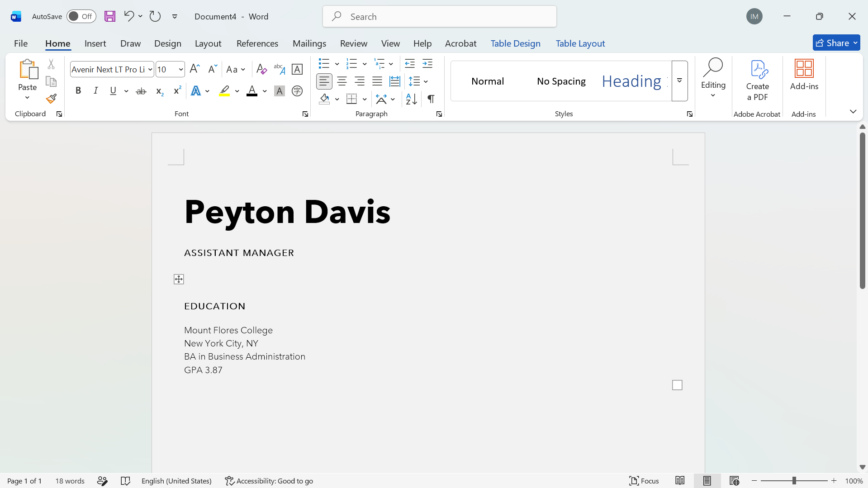
Task: Toggle left paragraph alignment
Action: (324, 81)
